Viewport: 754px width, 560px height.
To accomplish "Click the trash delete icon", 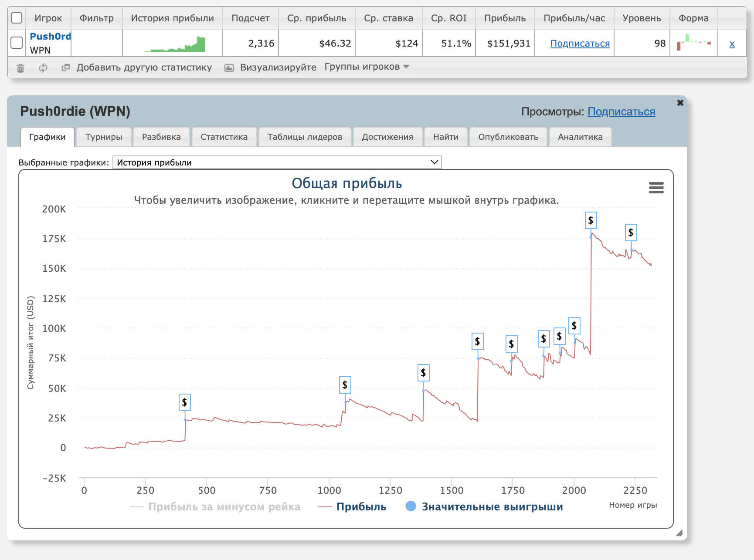I will click(20, 68).
